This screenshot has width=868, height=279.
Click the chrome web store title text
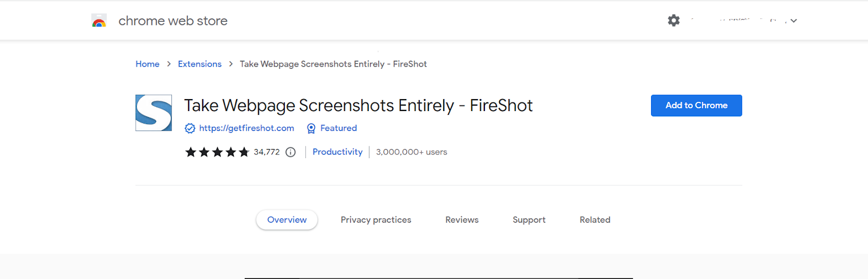173,21
